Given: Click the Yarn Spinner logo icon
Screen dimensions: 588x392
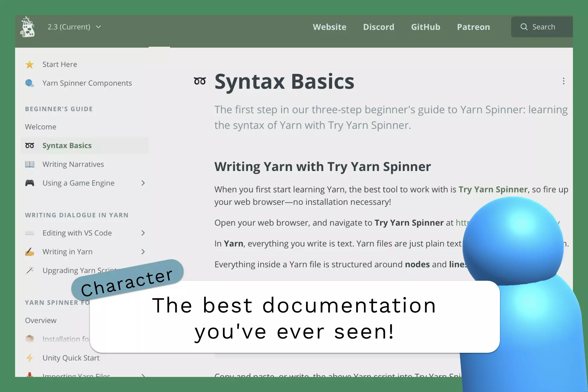Looking at the screenshot, I should pyautogui.click(x=28, y=27).
